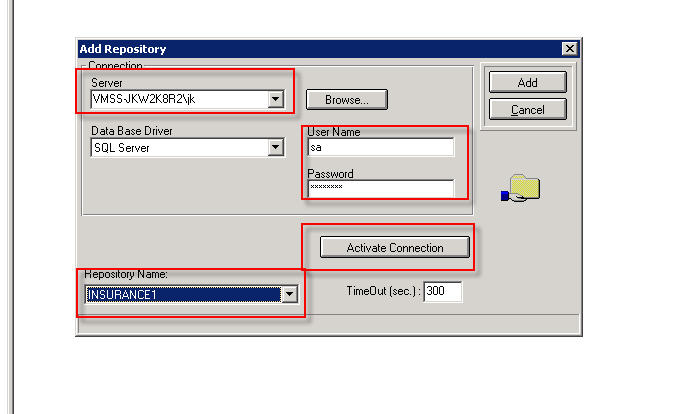
Task: Expand the Server dropdown arrow
Action: coord(275,100)
